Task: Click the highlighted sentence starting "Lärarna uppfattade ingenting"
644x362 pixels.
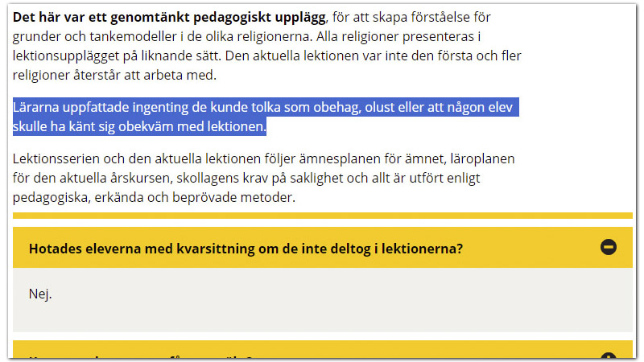Action: click(x=266, y=107)
